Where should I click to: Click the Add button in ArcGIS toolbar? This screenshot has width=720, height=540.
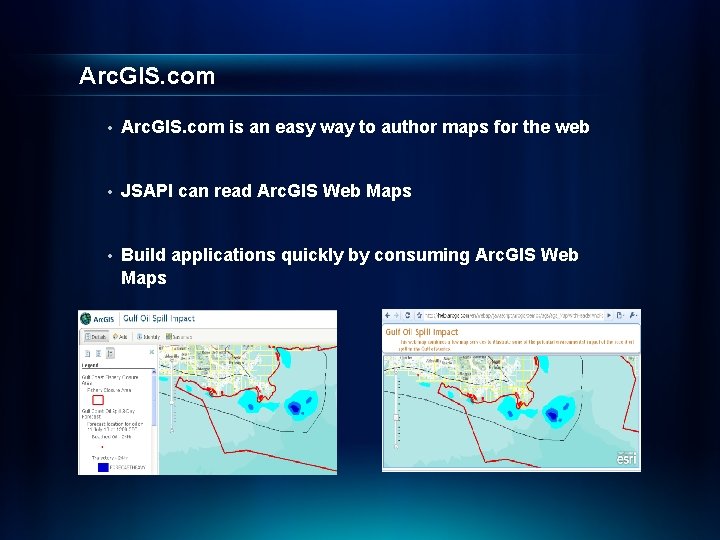pyautogui.click(x=120, y=337)
